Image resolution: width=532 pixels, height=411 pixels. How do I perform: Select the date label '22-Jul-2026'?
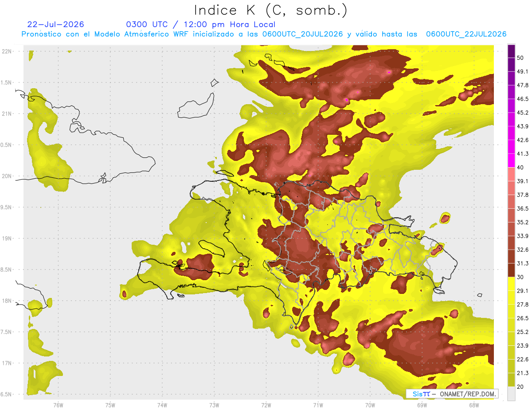coord(55,24)
